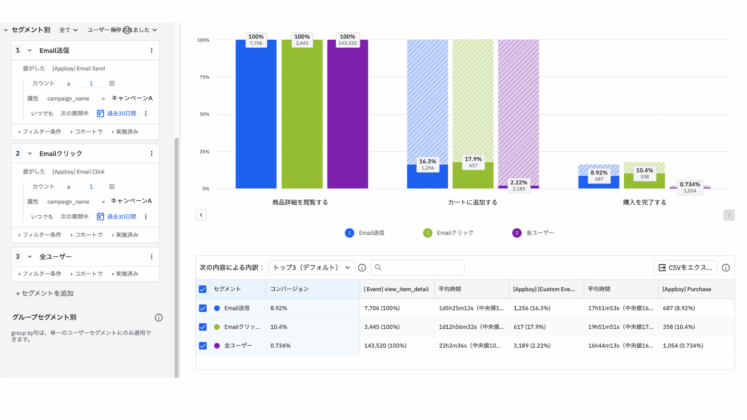
Task: Open the kebab menu for Emailクリック segment
Action: (x=151, y=153)
